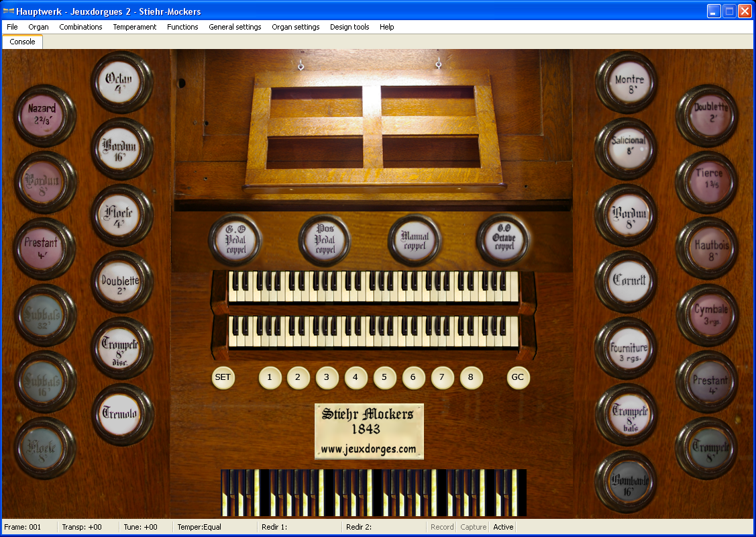Toggle the pink Doublette 2' stop knob
Image resolution: width=756 pixels, height=537 pixels.
[707, 115]
